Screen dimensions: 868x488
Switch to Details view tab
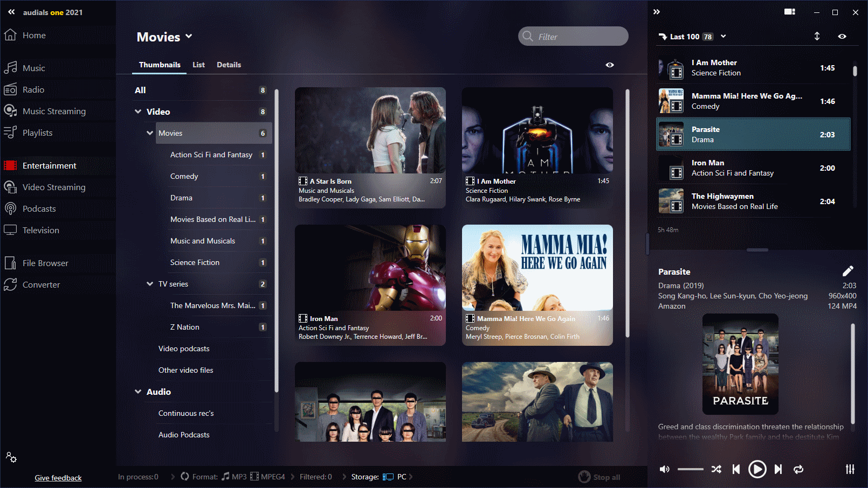[x=229, y=65]
